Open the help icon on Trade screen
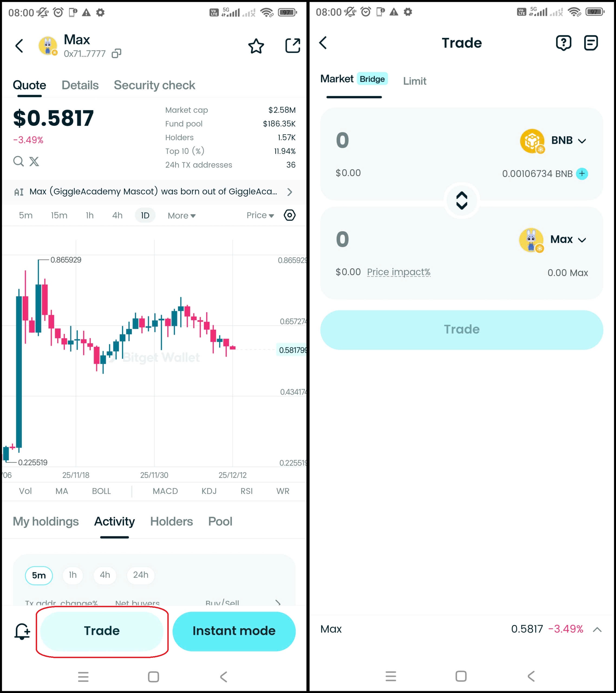Screen dimensions: 616x693 (563, 43)
